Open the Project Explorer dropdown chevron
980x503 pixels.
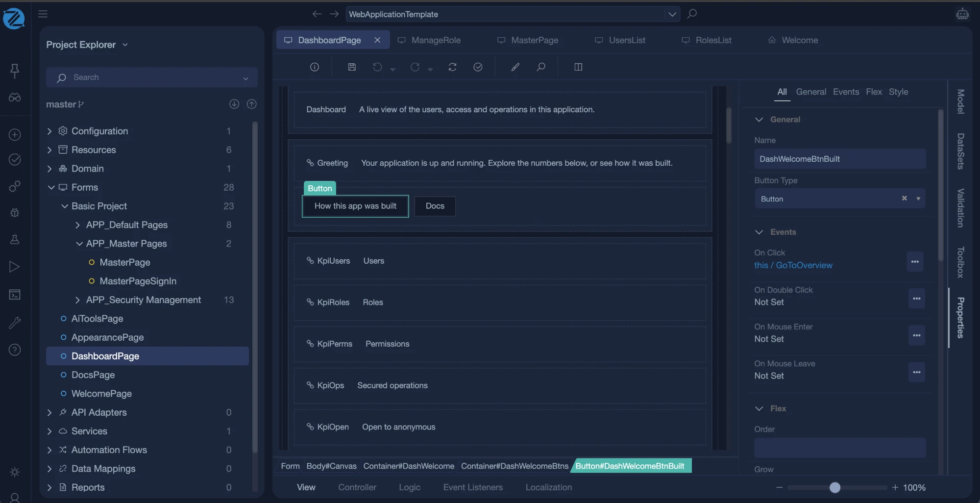point(125,45)
